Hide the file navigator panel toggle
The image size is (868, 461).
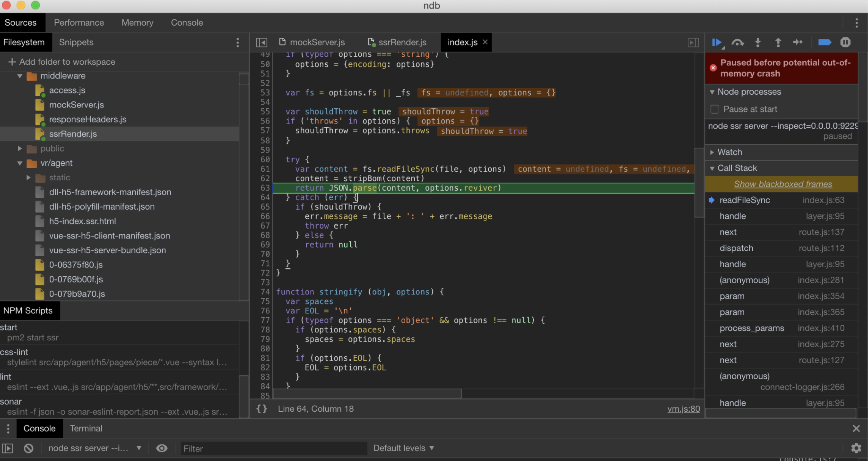pos(262,42)
